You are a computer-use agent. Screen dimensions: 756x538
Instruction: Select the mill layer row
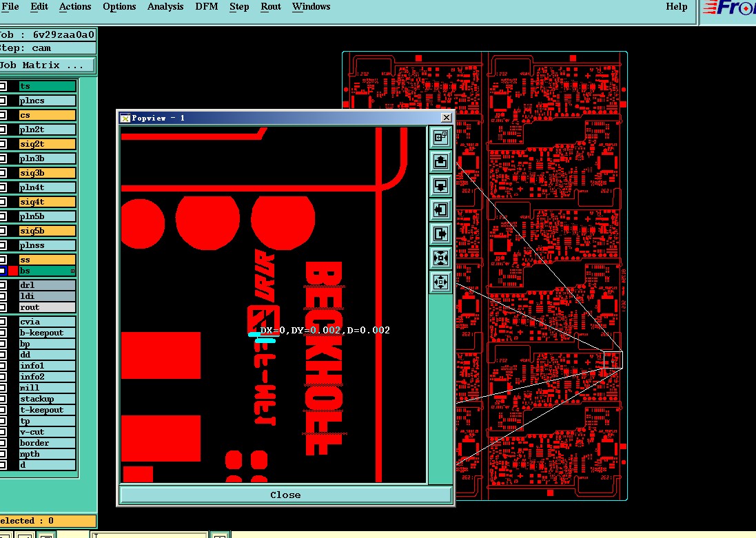pos(48,388)
